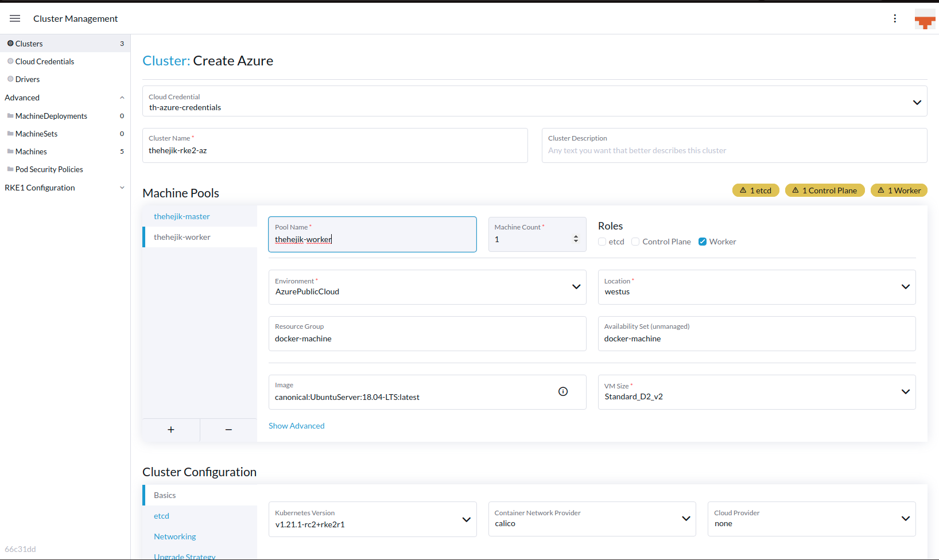Uncheck the Worker role checkbox
This screenshot has height=560, width=939.
pyautogui.click(x=703, y=241)
